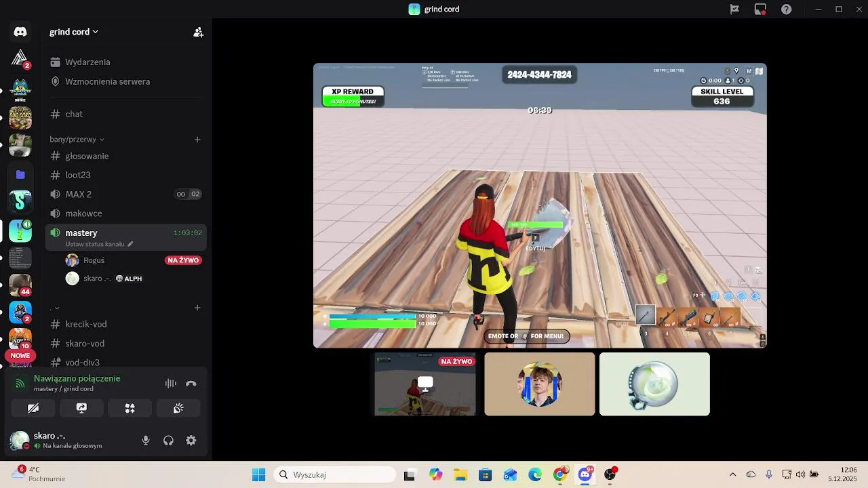This screenshot has width=868, height=488.
Task: Focus the main Fortnite stream view
Action: [x=540, y=205]
